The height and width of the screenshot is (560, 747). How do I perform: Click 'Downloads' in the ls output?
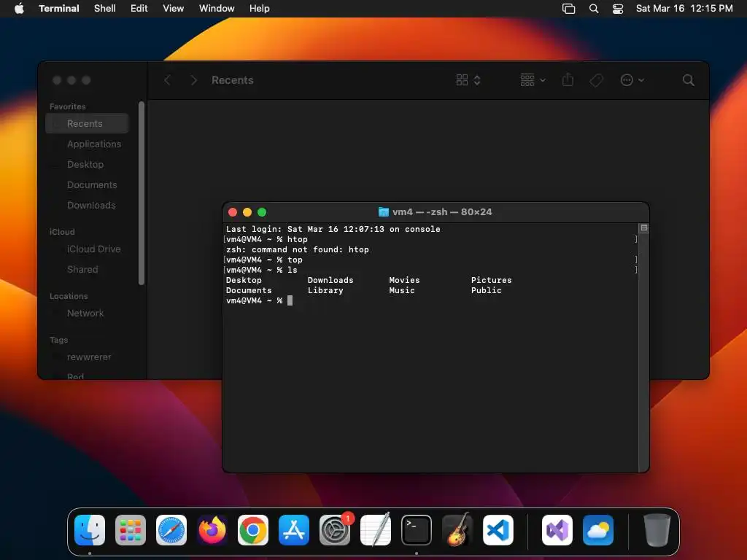click(x=330, y=280)
